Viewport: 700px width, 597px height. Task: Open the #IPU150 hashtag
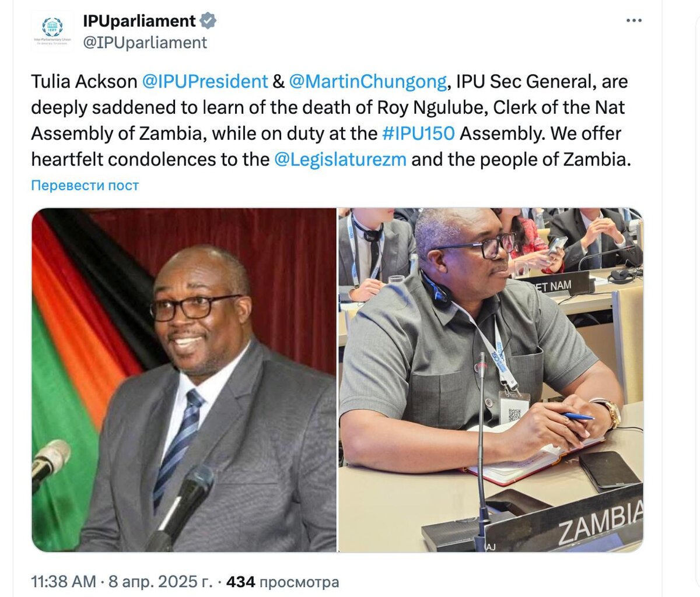418,134
